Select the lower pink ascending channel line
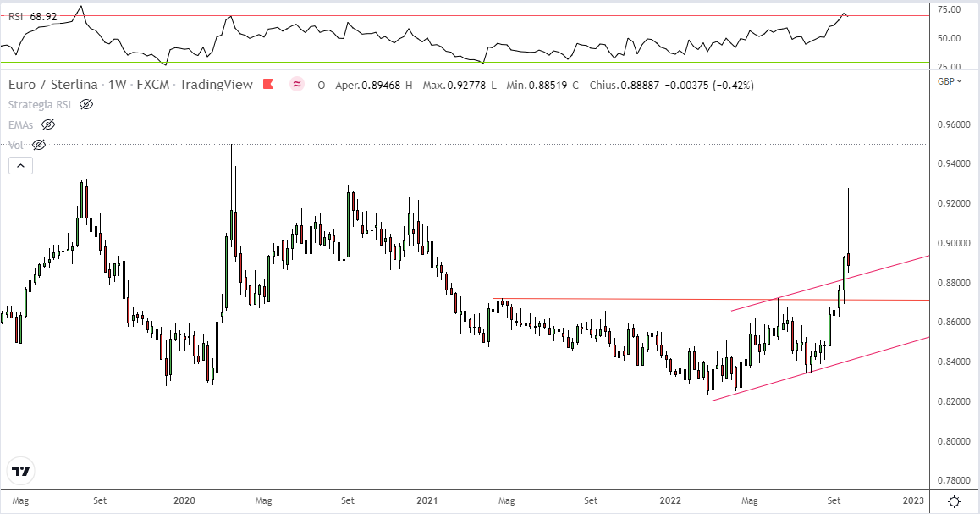This screenshot has height=514, width=980. pyautogui.click(x=821, y=369)
